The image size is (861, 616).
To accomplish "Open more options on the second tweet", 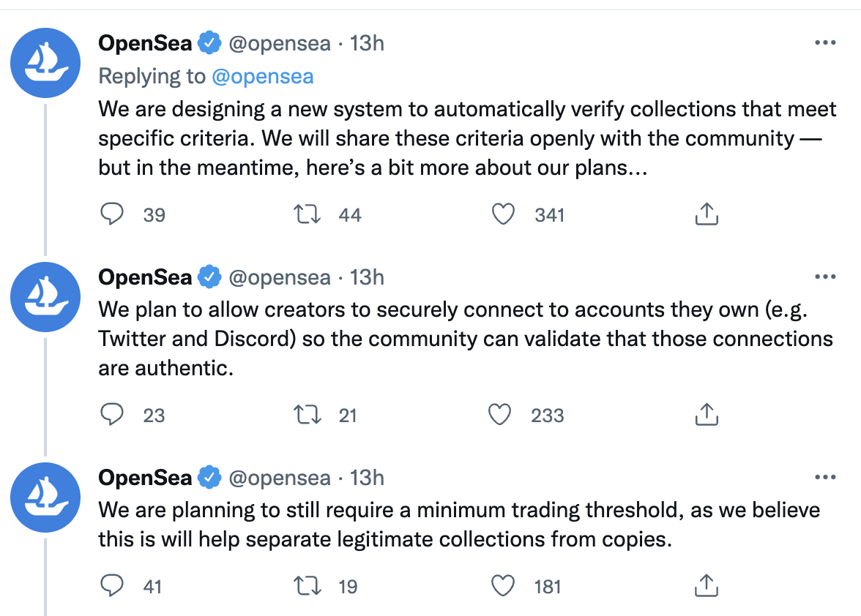I will pos(825,277).
